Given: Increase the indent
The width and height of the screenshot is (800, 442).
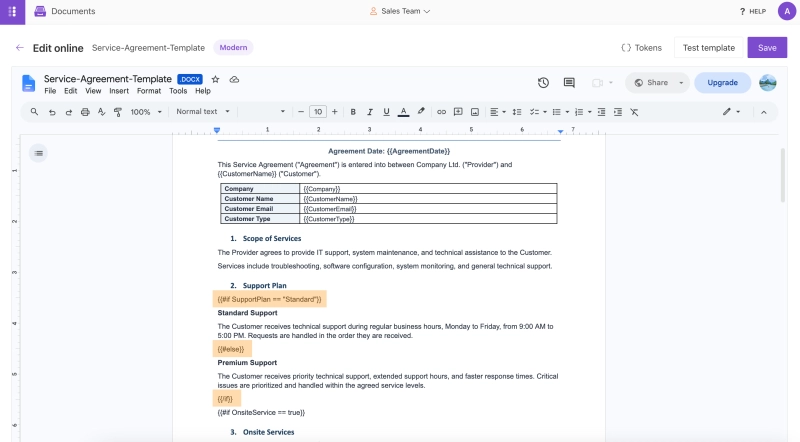Looking at the screenshot, I should pos(618,112).
